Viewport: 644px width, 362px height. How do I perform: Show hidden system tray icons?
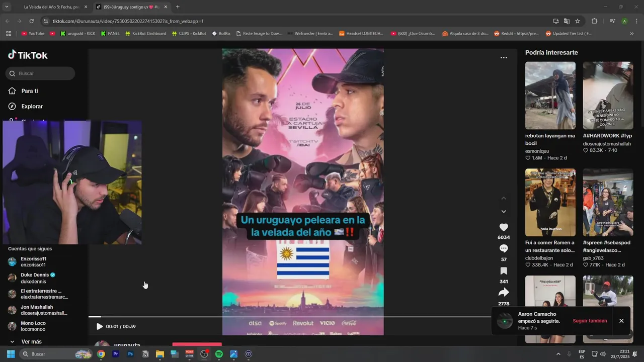click(x=558, y=354)
